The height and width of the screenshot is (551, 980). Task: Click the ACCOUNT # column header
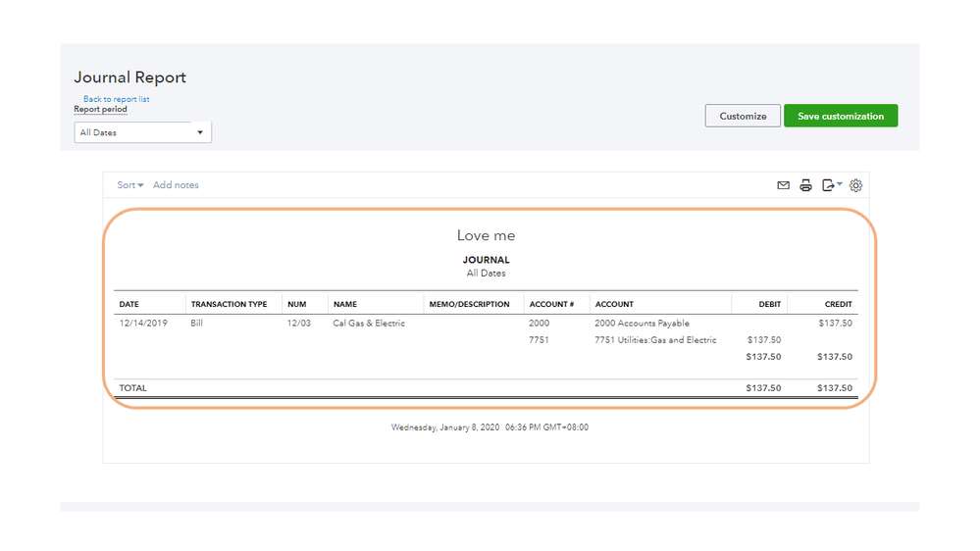pos(551,304)
